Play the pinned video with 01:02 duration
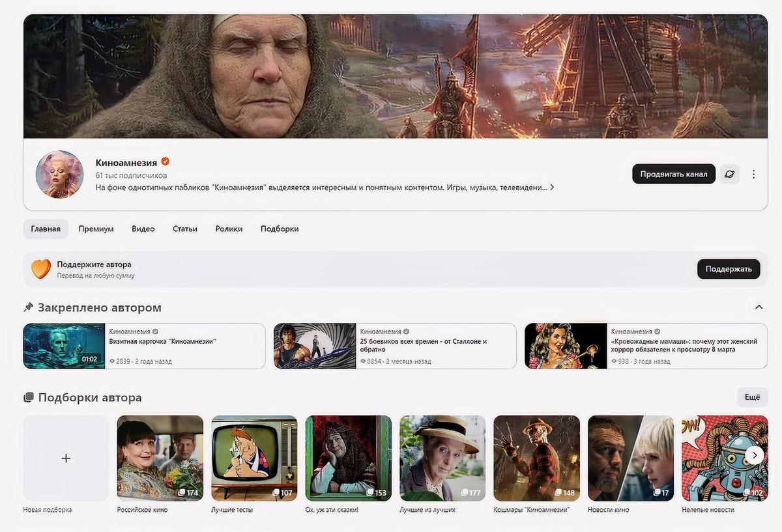The height and width of the screenshot is (532, 782). coord(64,346)
